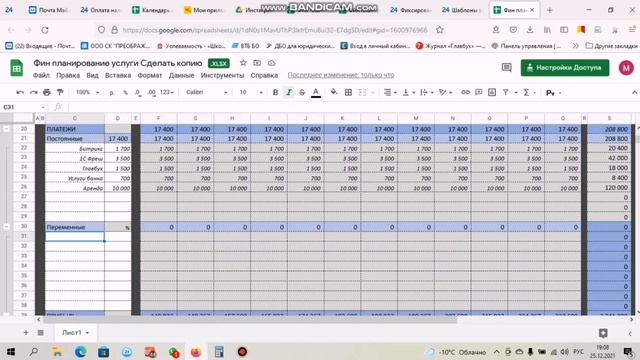Open the horizontal align dropdown

click(x=390, y=93)
